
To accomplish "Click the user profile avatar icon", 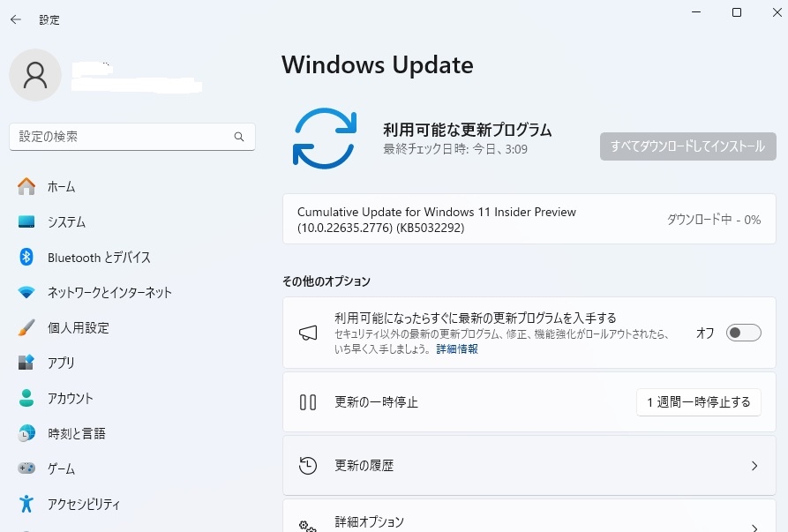I will (x=35, y=75).
